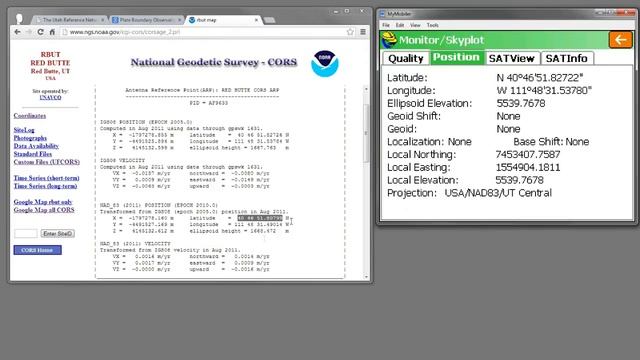Image resolution: width=640 pixels, height=360 pixels.
Task: Click the browser address bar URL
Action: click(x=125, y=32)
